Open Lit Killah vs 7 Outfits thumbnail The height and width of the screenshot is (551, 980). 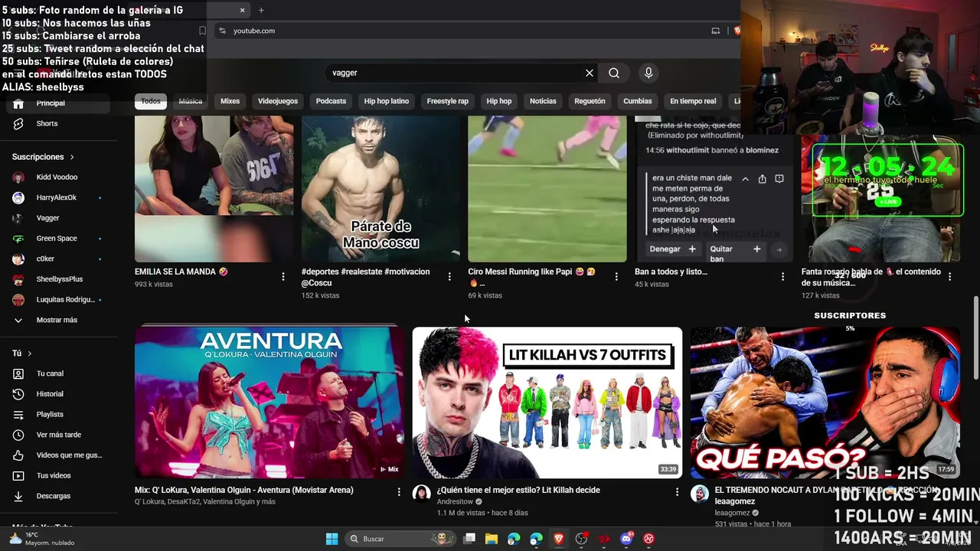(547, 403)
